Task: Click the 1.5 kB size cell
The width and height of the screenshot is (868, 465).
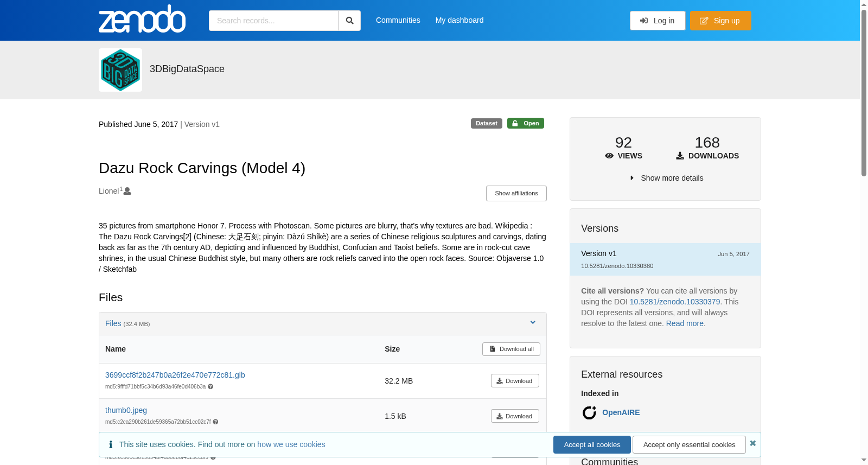Action: click(395, 416)
